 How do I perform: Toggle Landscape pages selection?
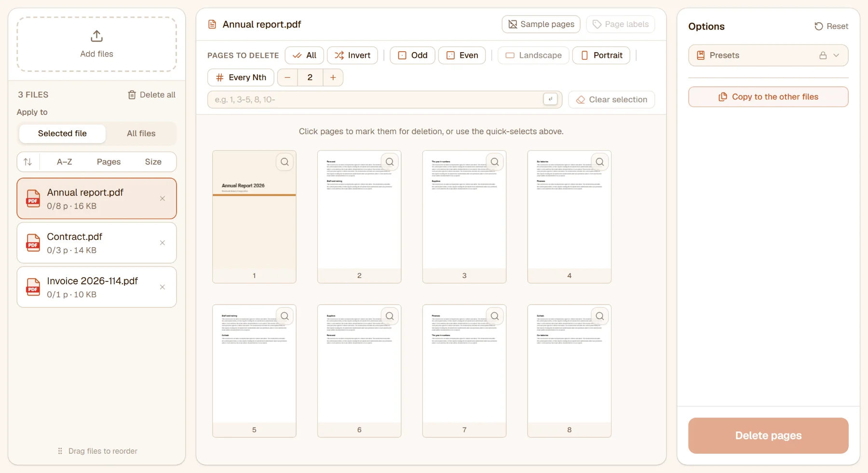pyautogui.click(x=533, y=56)
